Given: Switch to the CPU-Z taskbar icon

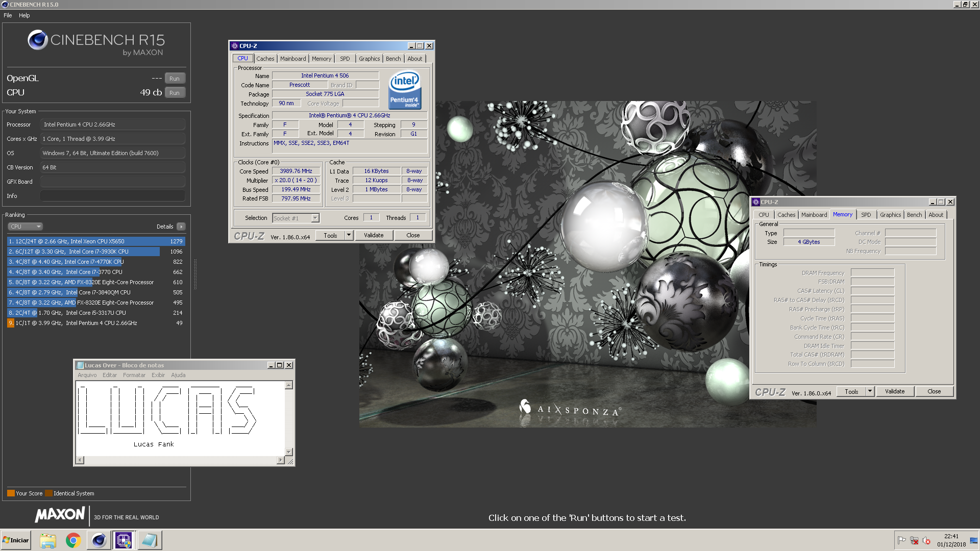Looking at the screenshot, I should coord(124,540).
